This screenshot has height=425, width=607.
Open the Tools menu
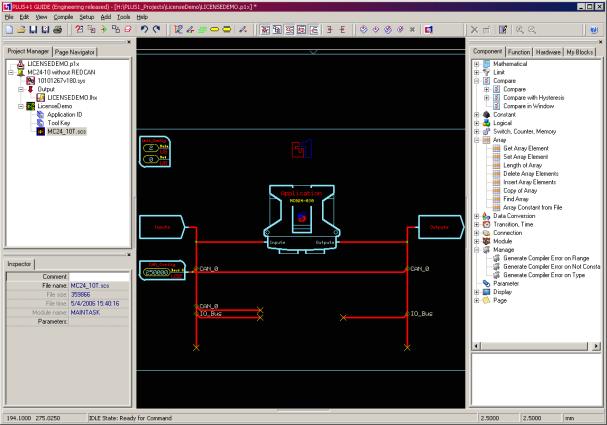pyautogui.click(x=123, y=17)
